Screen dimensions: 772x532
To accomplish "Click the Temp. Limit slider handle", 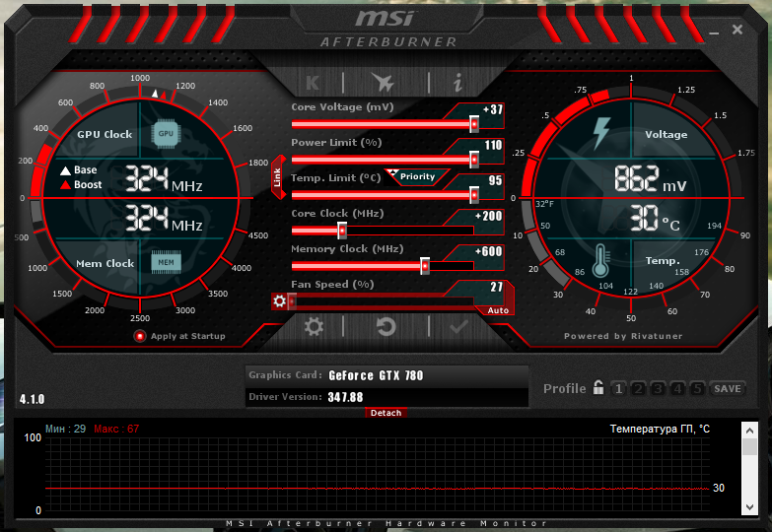I will (474, 195).
